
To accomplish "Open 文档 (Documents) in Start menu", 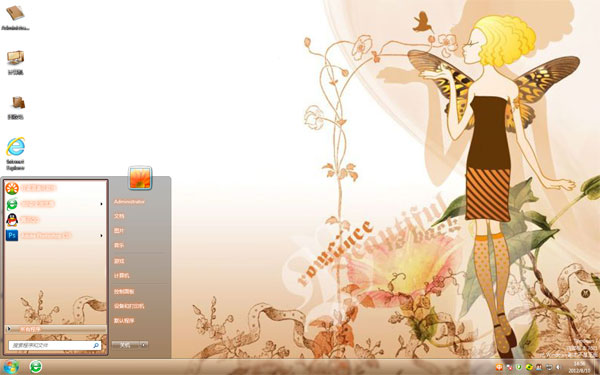I will (119, 216).
